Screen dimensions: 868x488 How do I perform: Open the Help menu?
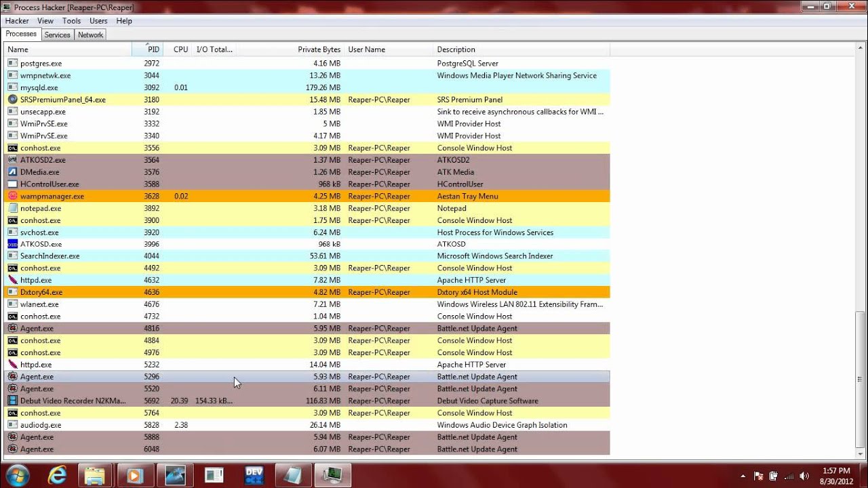click(x=124, y=21)
